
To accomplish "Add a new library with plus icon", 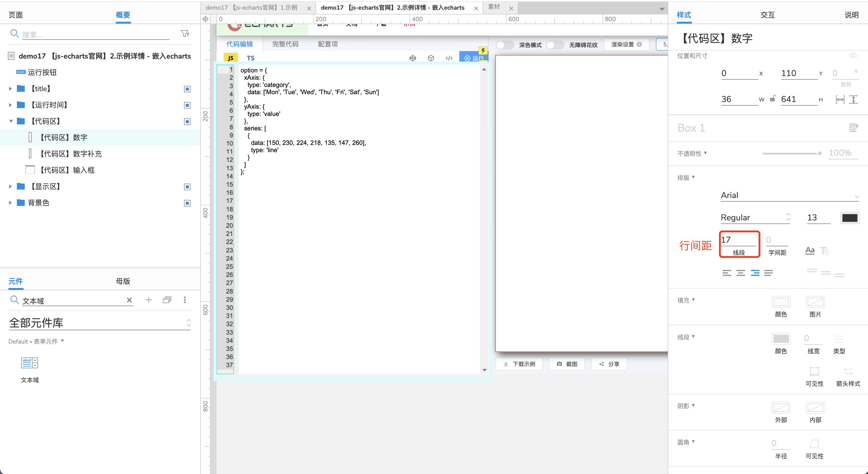I will pos(149,300).
